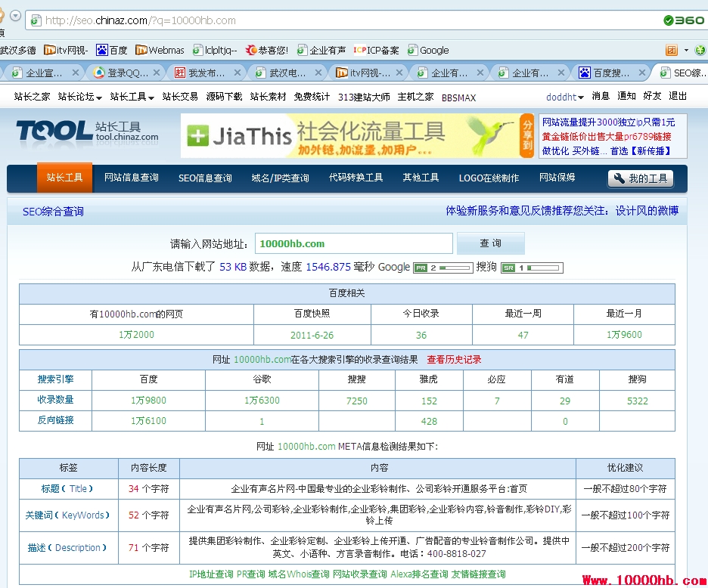Open the Webmas bookmark
This screenshot has width=708, height=588.
[x=160, y=51]
